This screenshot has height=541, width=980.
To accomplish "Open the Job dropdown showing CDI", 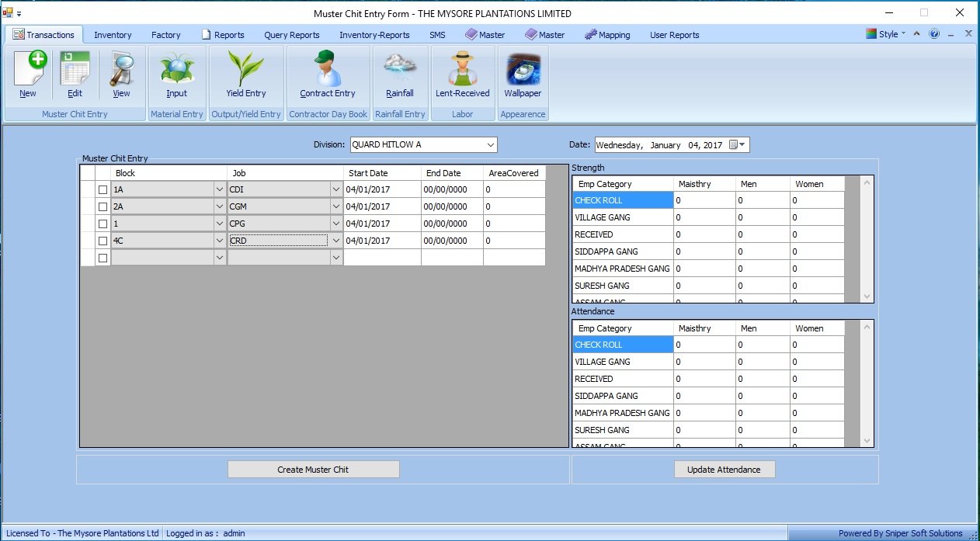I will (335, 190).
